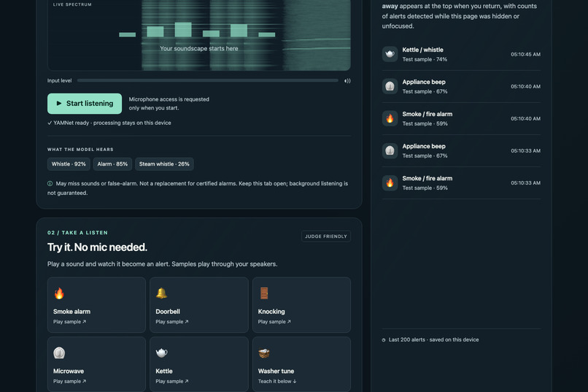Play the Kettle sample card
Screen dimensions: 588x392
[x=198, y=364]
